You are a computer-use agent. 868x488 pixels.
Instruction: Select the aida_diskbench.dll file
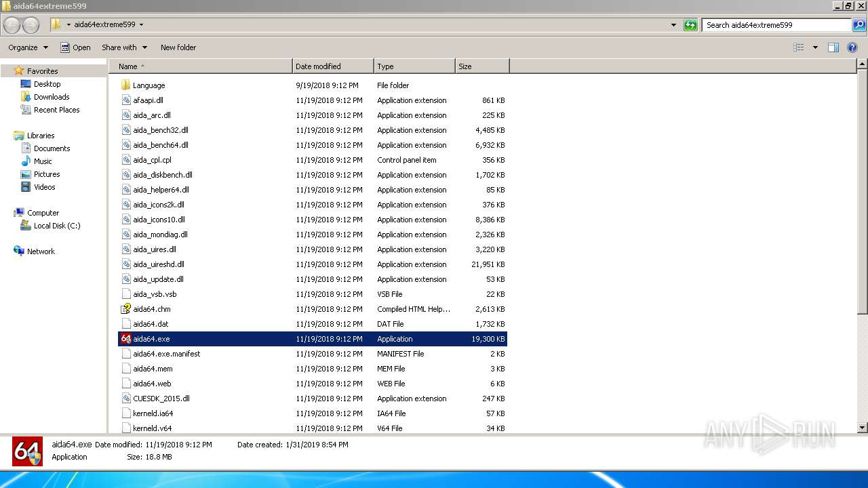313,175
